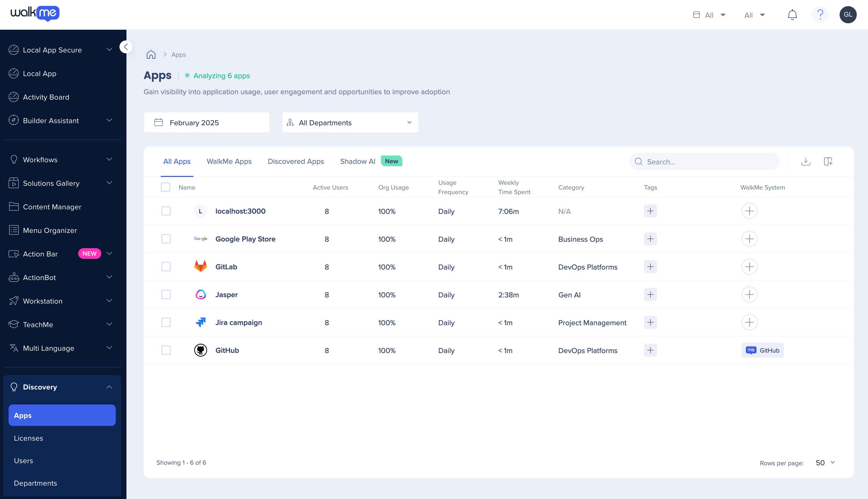The height and width of the screenshot is (499, 868).
Task: Toggle the select-all header checkbox
Action: click(166, 187)
